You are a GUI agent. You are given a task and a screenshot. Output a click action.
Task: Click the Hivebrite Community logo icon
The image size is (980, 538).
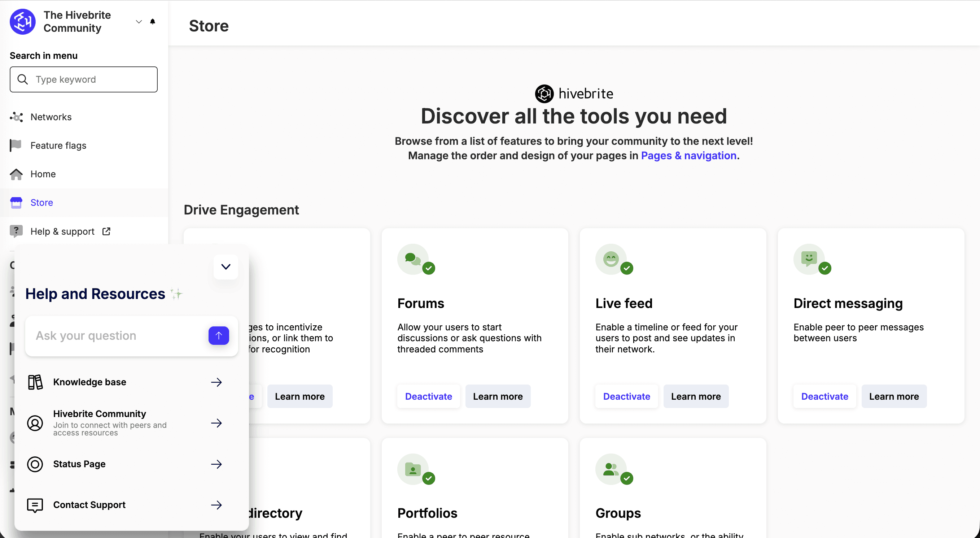[x=23, y=22]
